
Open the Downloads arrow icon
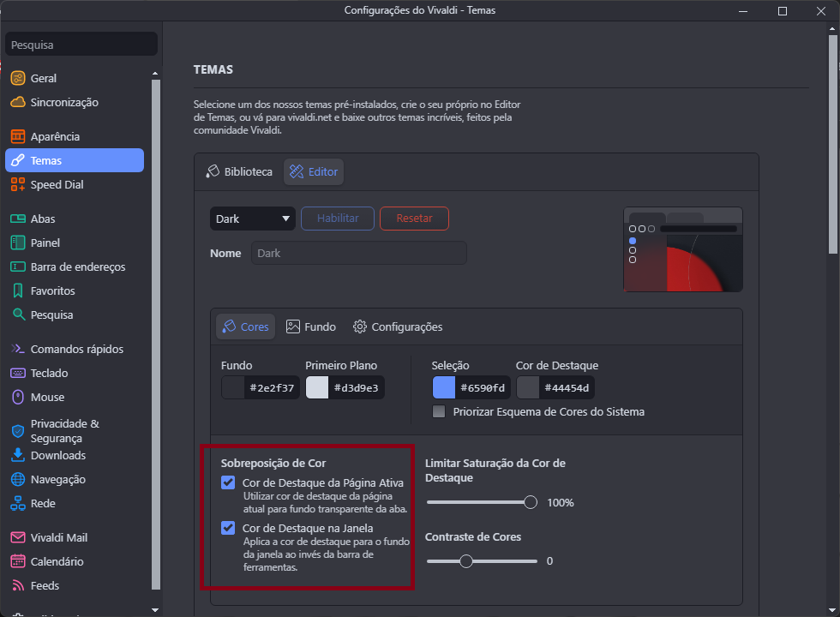point(18,455)
